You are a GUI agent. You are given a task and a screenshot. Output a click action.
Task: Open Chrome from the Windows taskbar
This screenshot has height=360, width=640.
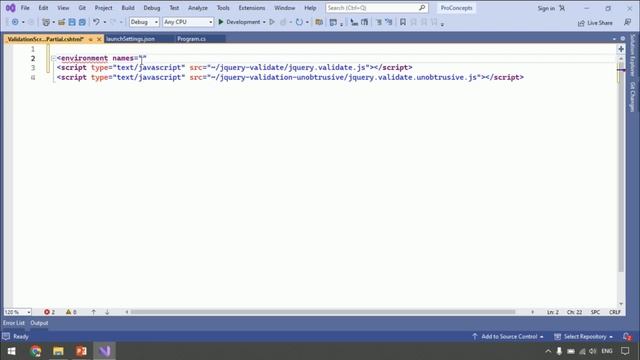[36, 351]
